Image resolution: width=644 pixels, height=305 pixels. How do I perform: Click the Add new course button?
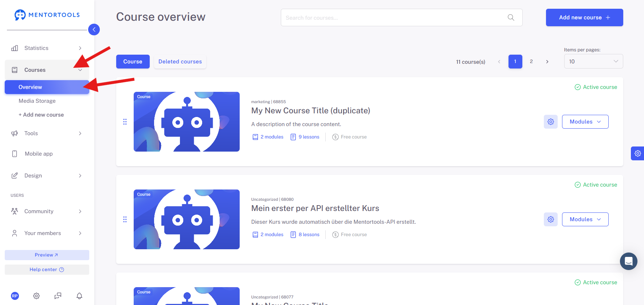click(x=584, y=17)
